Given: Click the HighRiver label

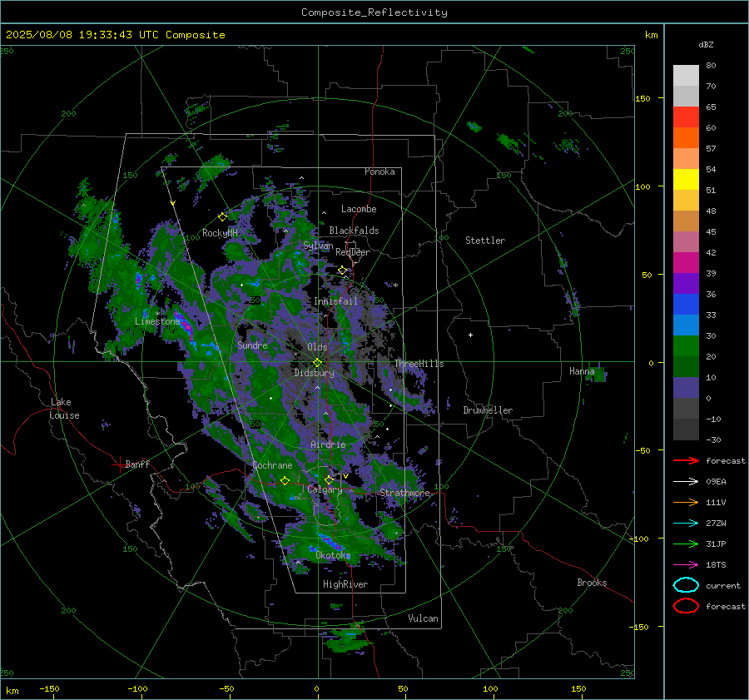Looking at the screenshot, I should (345, 584).
